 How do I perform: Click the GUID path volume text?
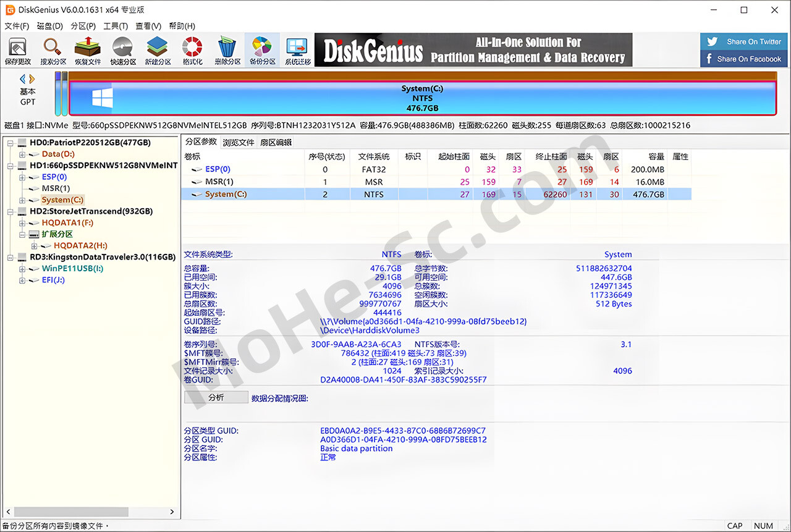[x=423, y=321]
